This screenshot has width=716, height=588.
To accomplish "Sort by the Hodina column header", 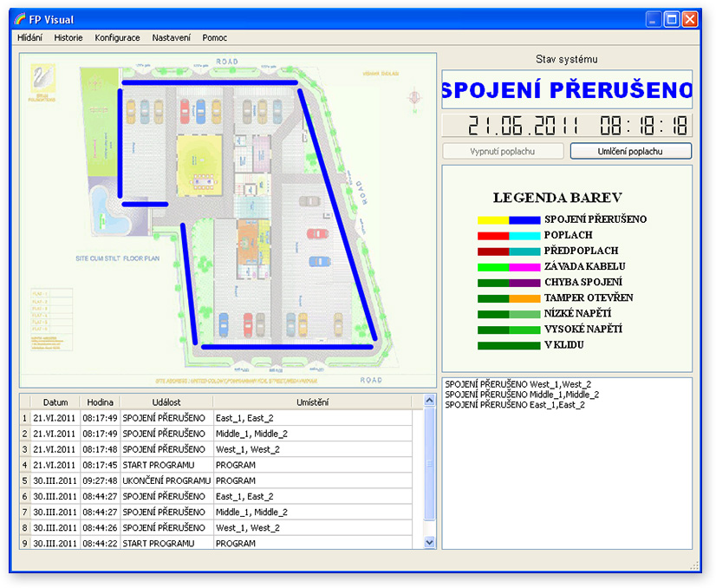I will point(99,402).
